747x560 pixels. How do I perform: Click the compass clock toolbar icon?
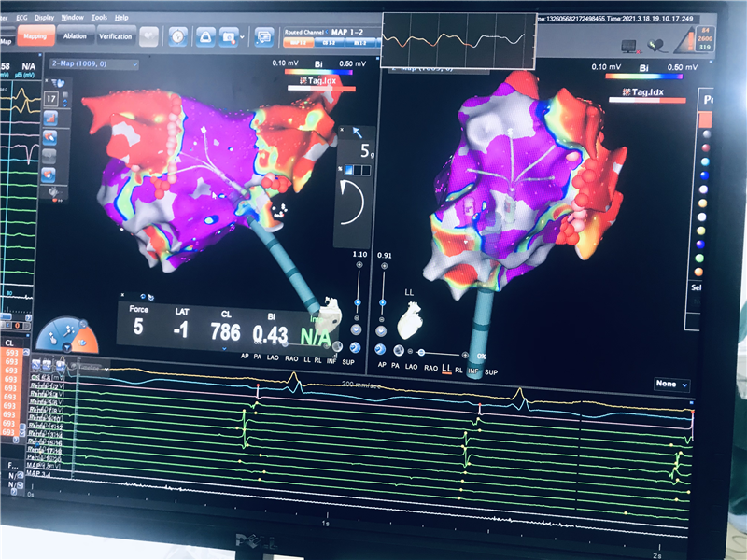pos(177,36)
